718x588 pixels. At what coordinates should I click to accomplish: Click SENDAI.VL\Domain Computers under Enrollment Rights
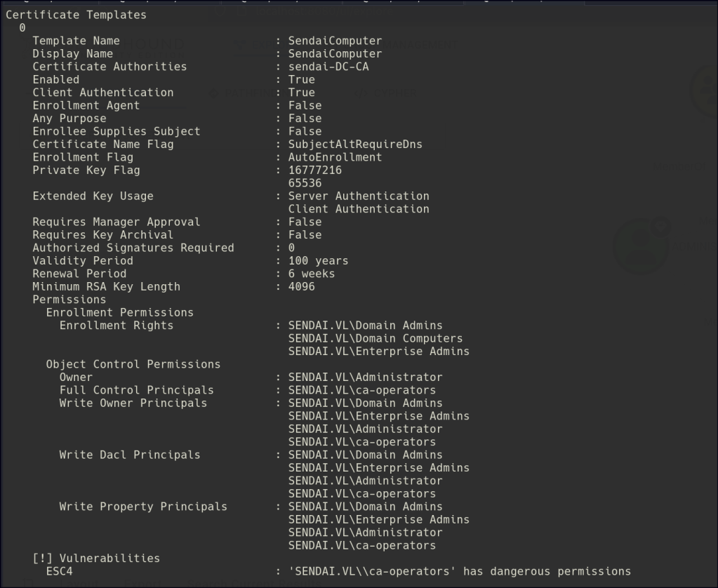(375, 338)
